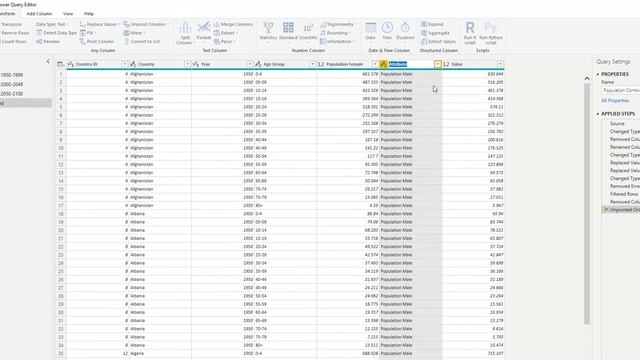The image size is (640, 360).
Task: Click the Country ID column type icon
Action: tap(71, 64)
